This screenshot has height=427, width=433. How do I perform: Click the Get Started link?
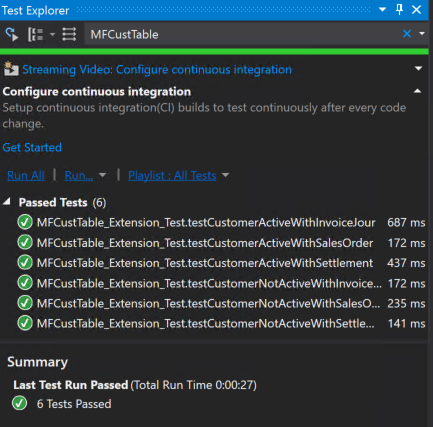pos(32,147)
